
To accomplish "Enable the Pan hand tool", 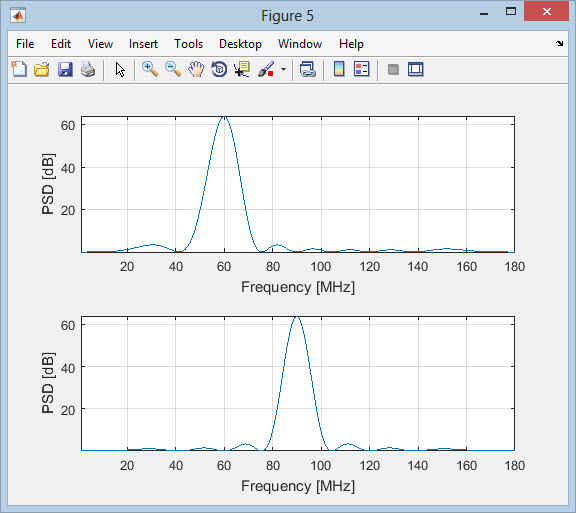I will coord(196,69).
